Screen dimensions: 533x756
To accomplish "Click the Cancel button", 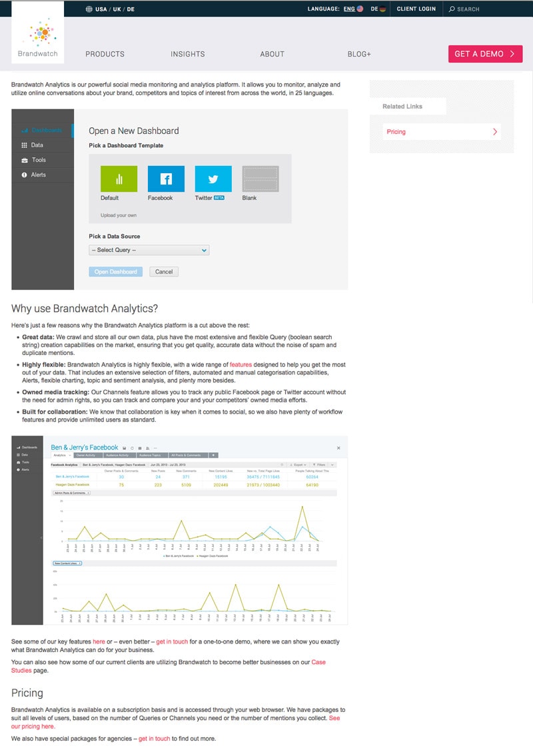I will click(164, 272).
